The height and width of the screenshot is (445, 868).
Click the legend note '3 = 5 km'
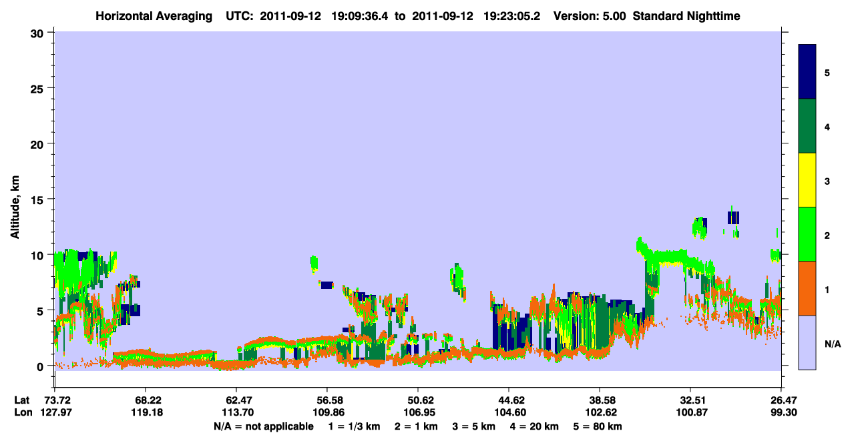point(474,426)
